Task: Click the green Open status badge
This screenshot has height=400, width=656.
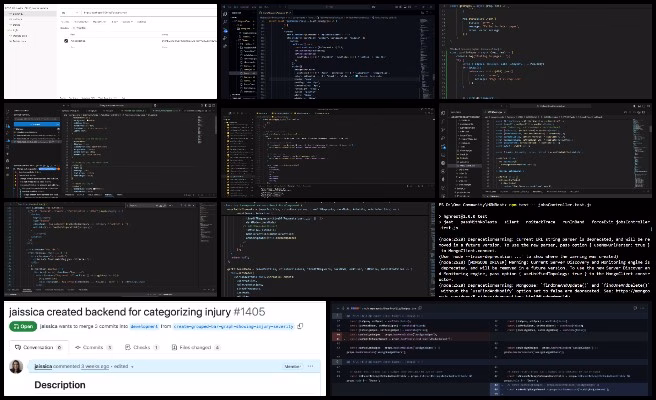Action: pos(23,326)
